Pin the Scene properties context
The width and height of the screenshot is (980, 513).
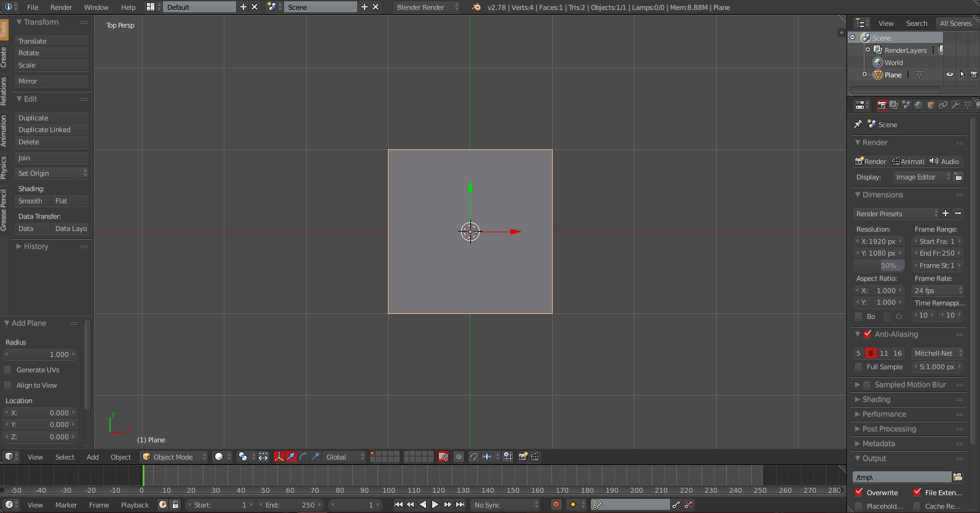858,124
